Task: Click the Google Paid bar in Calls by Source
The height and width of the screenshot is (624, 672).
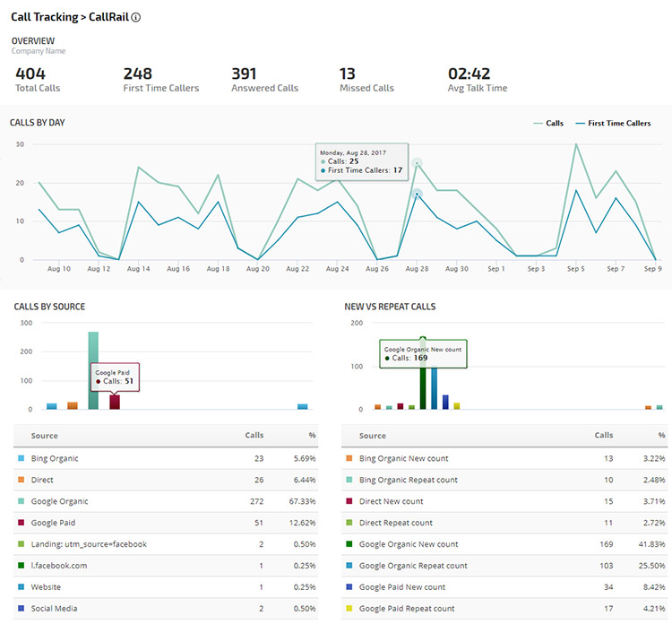Action: pos(115,401)
